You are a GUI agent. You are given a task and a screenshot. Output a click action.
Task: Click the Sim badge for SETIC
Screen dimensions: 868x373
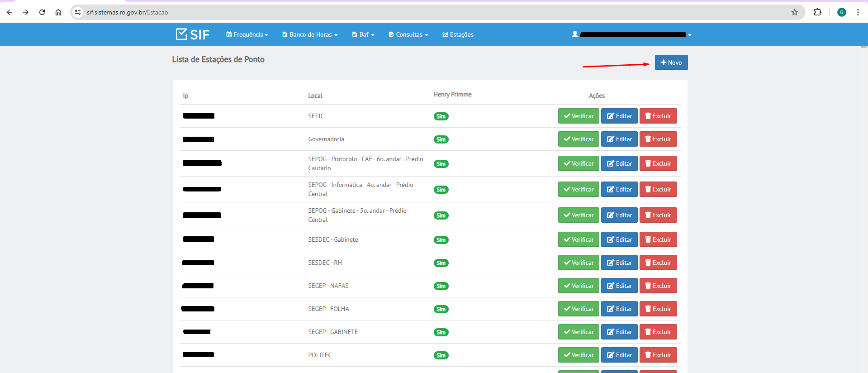tap(441, 116)
